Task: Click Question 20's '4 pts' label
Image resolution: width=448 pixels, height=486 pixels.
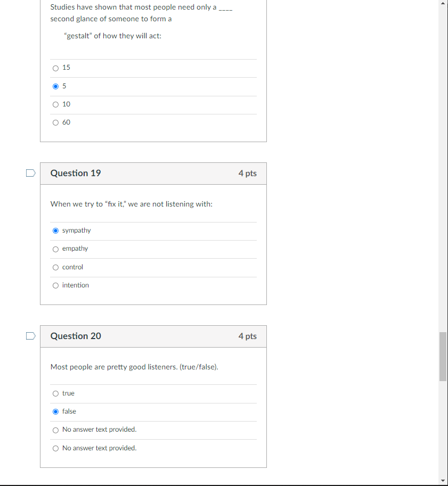Action: [x=248, y=336]
